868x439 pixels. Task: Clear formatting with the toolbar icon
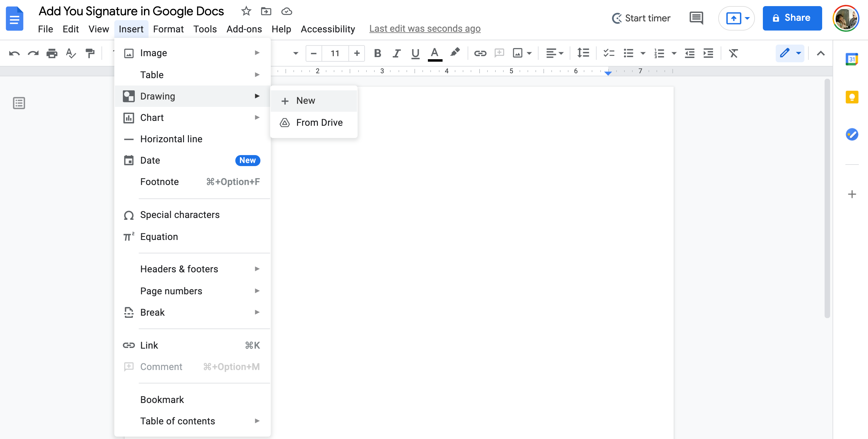click(x=734, y=53)
